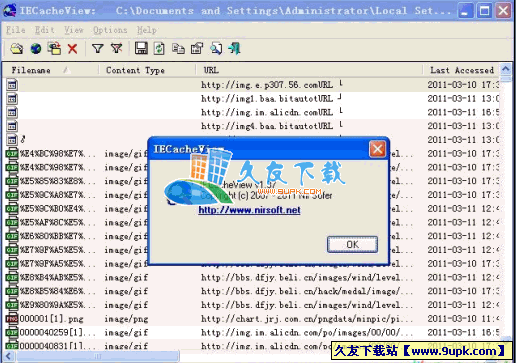Save selected items with floppy disk icon
The height and width of the screenshot is (363, 516).
click(x=141, y=49)
